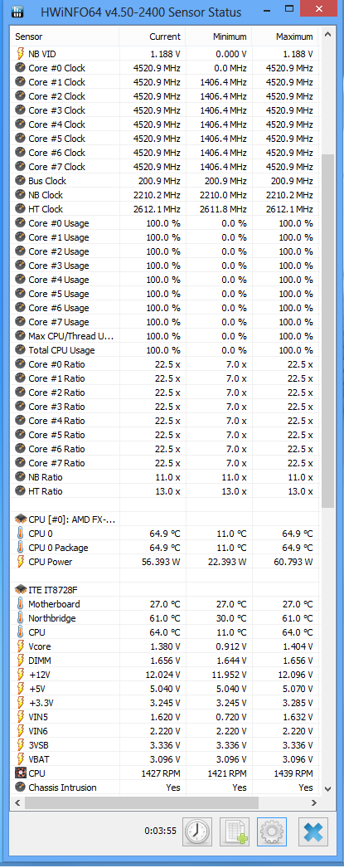Screen dimensions: 344x868
Task: Click the vertical scrollbar down arrow
Action: tap(327, 788)
